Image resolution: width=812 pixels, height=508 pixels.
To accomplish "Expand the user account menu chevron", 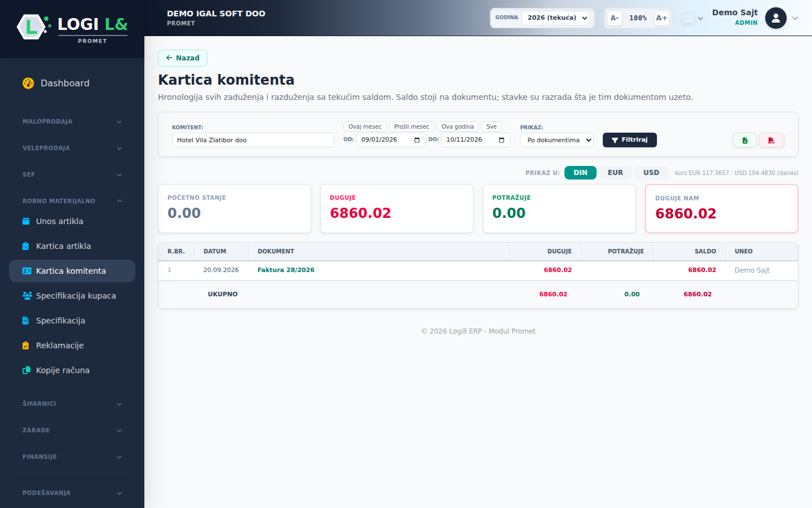I will 795,18.
